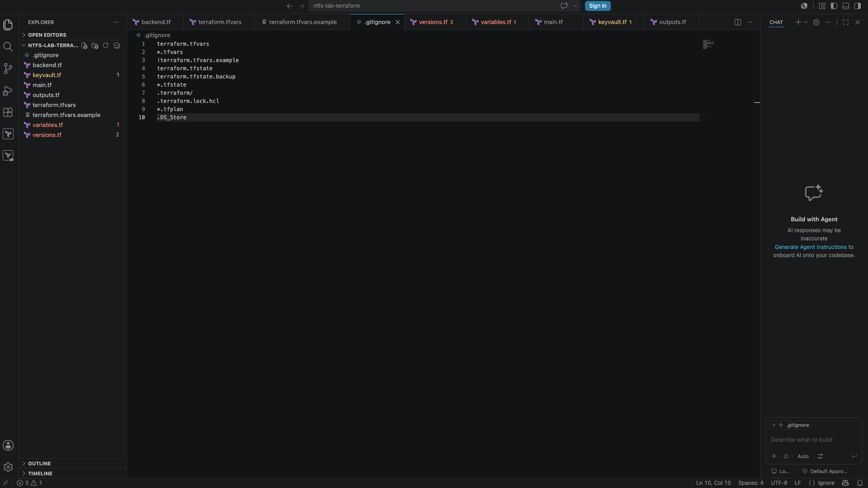This screenshot has width=868, height=488.
Task: Click the Generate Agent Instructions link
Action: (810, 247)
